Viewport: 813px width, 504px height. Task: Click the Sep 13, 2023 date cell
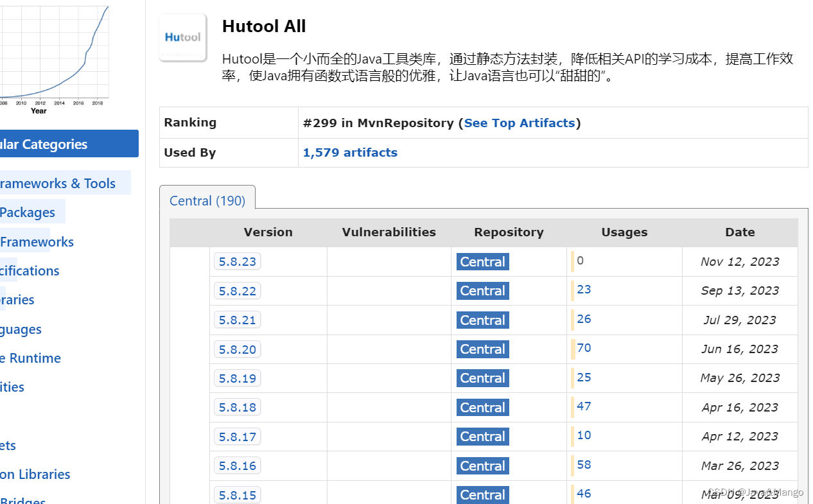coord(740,291)
